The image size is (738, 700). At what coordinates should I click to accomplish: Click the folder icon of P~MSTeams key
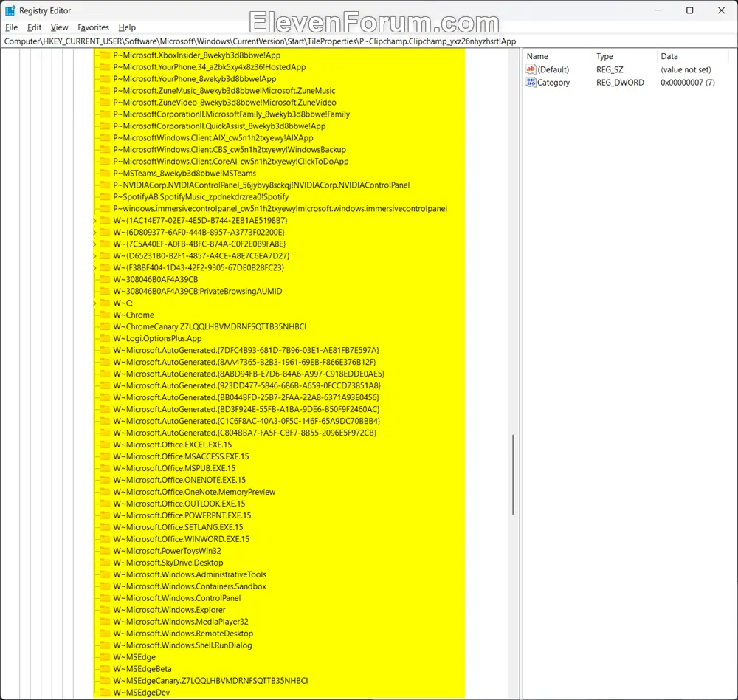105,174
